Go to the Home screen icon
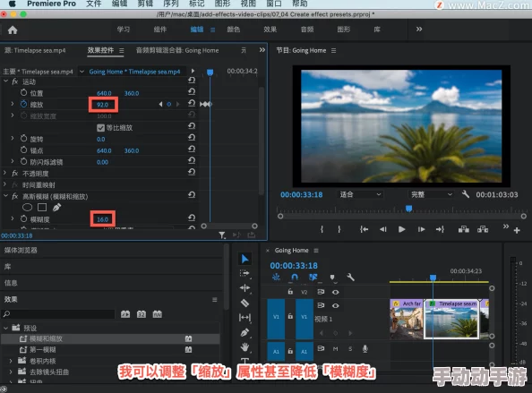Viewport: 532px width, 393px height. (x=13, y=30)
